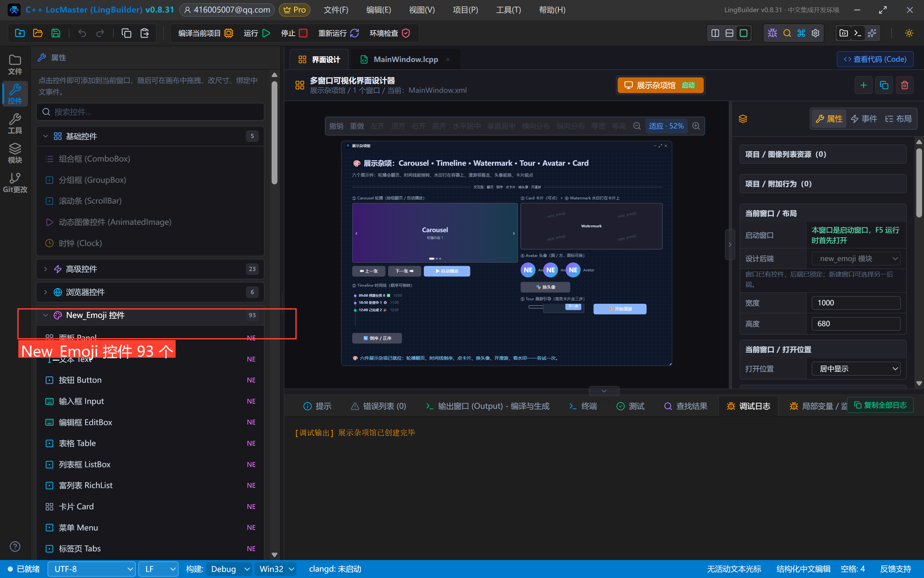Viewport: 924px width, 578px height.
Task: Click the copy icon in toolbar
Action: (x=126, y=33)
